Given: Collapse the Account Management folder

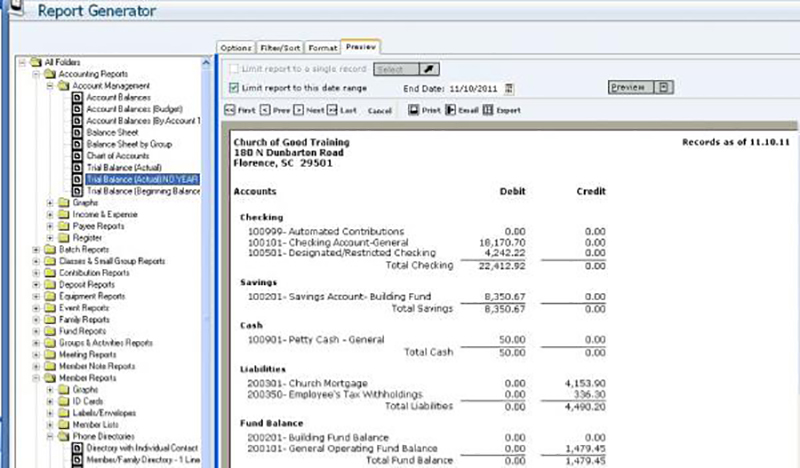Looking at the screenshot, I should tap(49, 87).
